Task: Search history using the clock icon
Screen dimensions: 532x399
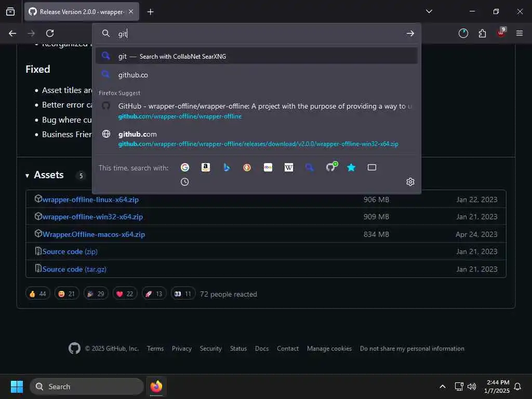Action: point(184,182)
